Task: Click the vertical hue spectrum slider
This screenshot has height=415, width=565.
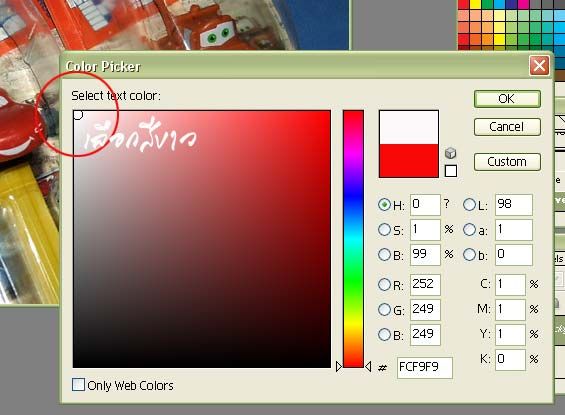Action: click(353, 239)
